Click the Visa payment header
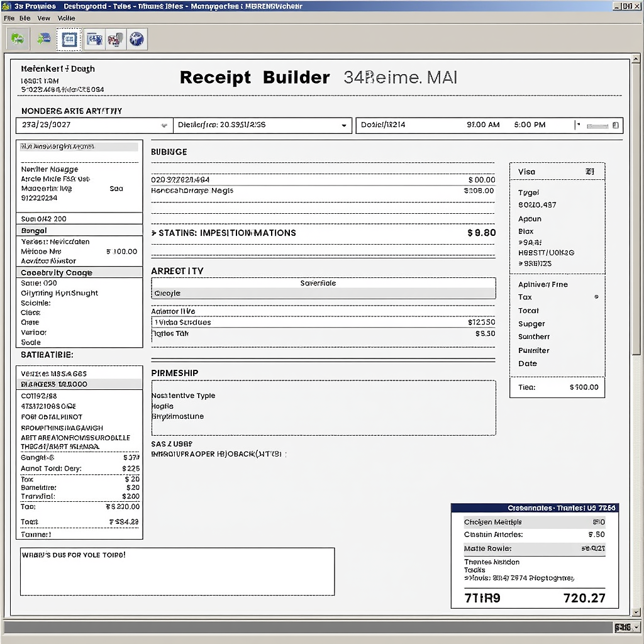644x644 pixels. [x=557, y=172]
